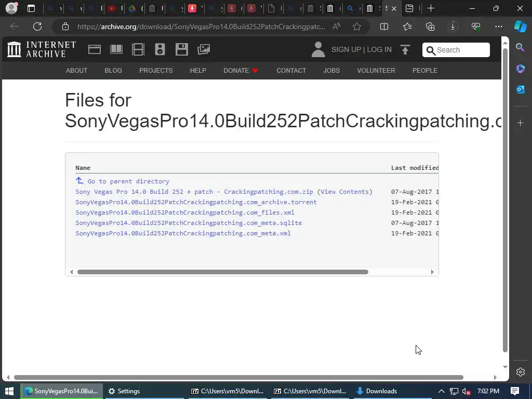Viewport: 532px width, 399px height.
Task: Toggle the Split screen icon
Action: point(384,26)
